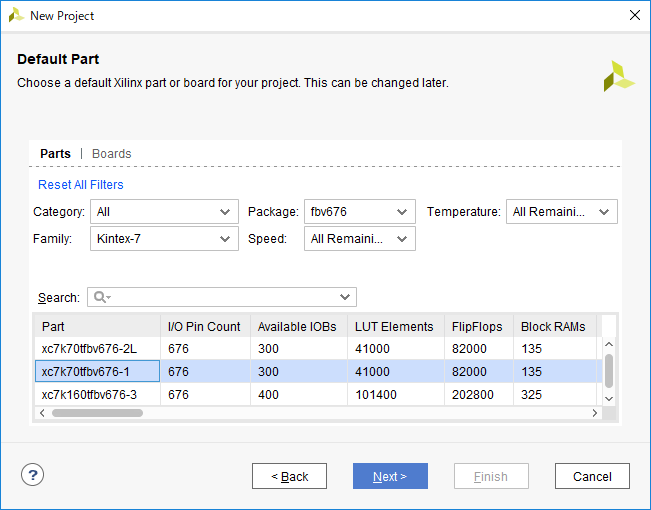Screen dimensions: 651x510
Task: Open the Package fbv676 dropdown
Action: [x=359, y=212]
